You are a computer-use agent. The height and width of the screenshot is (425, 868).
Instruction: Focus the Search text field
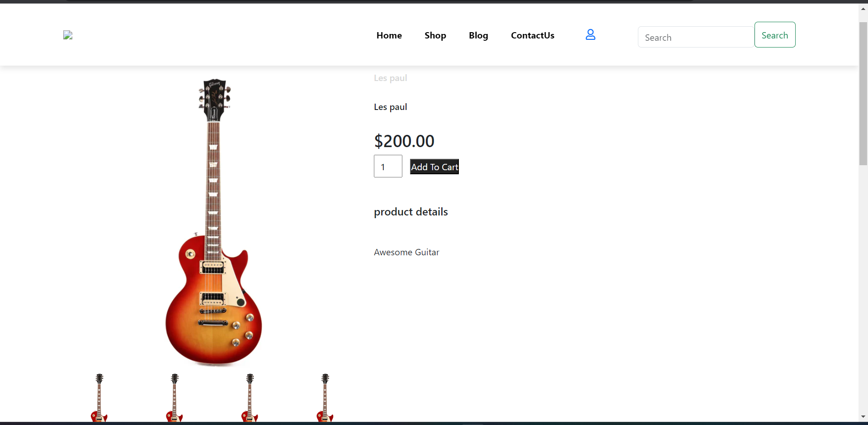pos(695,37)
